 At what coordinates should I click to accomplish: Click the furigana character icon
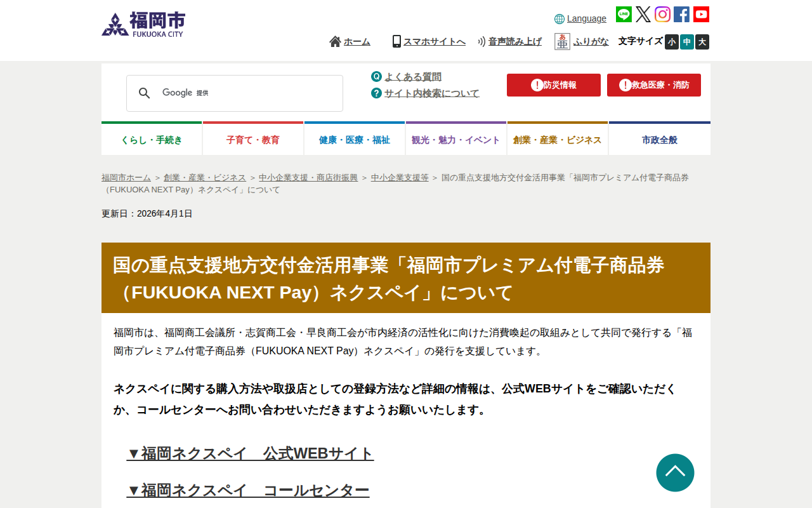click(562, 41)
